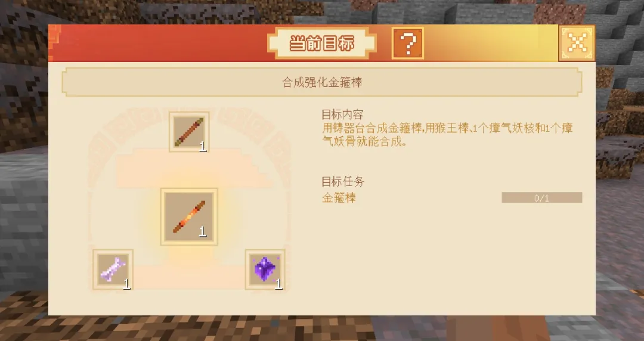Screen dimensions: 644x341
Task: Click the 目标内容 heading
Action: [342, 114]
